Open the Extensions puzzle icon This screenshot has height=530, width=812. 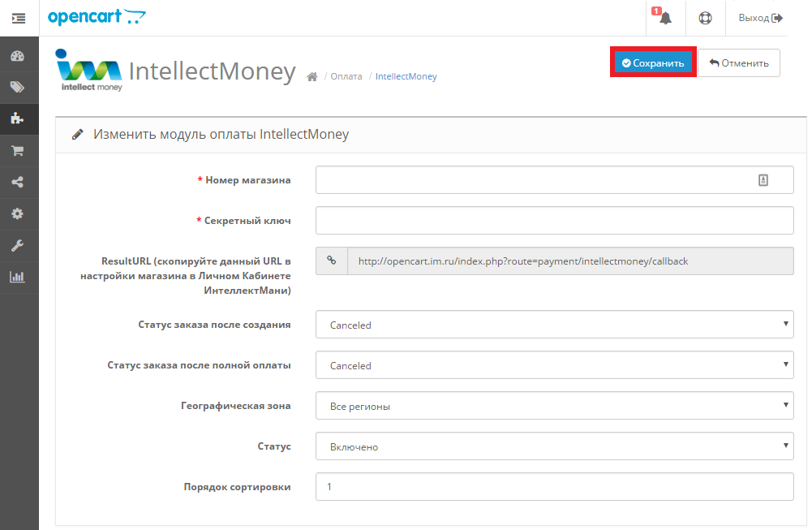(x=18, y=118)
